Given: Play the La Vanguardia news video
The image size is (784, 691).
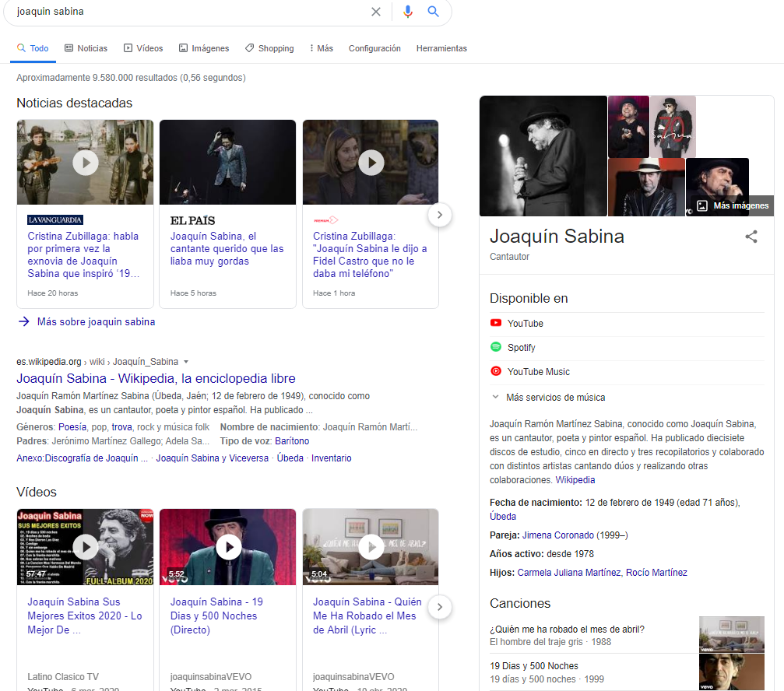Looking at the screenshot, I should (x=86, y=162).
